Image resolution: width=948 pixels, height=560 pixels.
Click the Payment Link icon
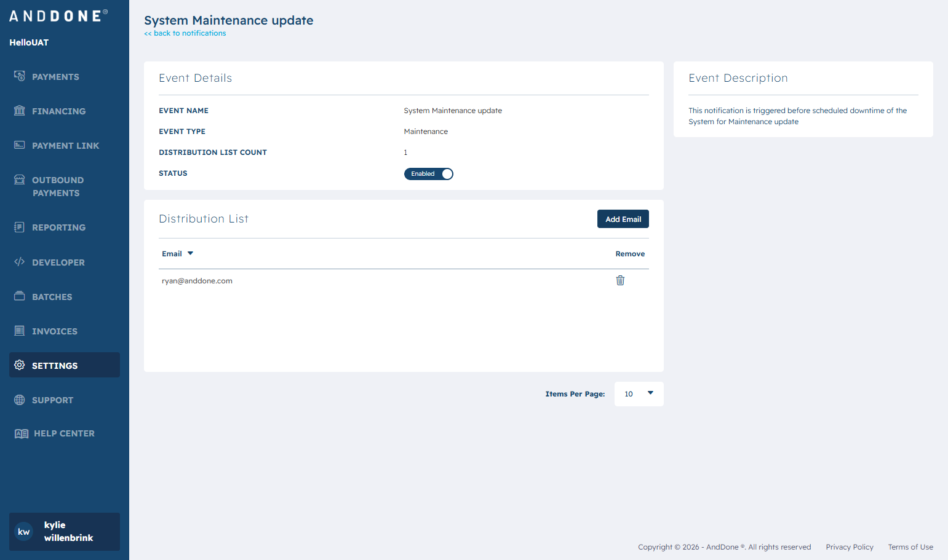[x=20, y=145]
